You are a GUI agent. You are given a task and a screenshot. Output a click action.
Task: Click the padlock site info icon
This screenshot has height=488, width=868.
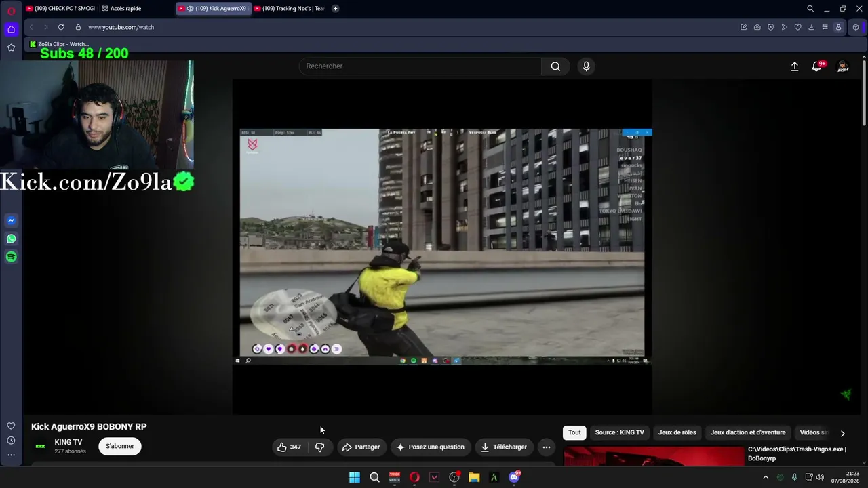click(78, 27)
